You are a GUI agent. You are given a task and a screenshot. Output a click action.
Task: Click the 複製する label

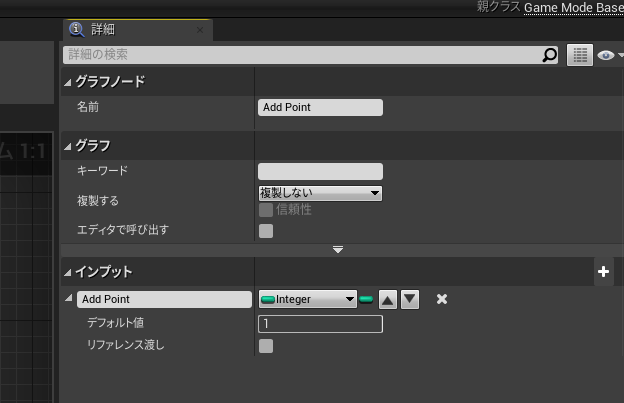coord(98,201)
